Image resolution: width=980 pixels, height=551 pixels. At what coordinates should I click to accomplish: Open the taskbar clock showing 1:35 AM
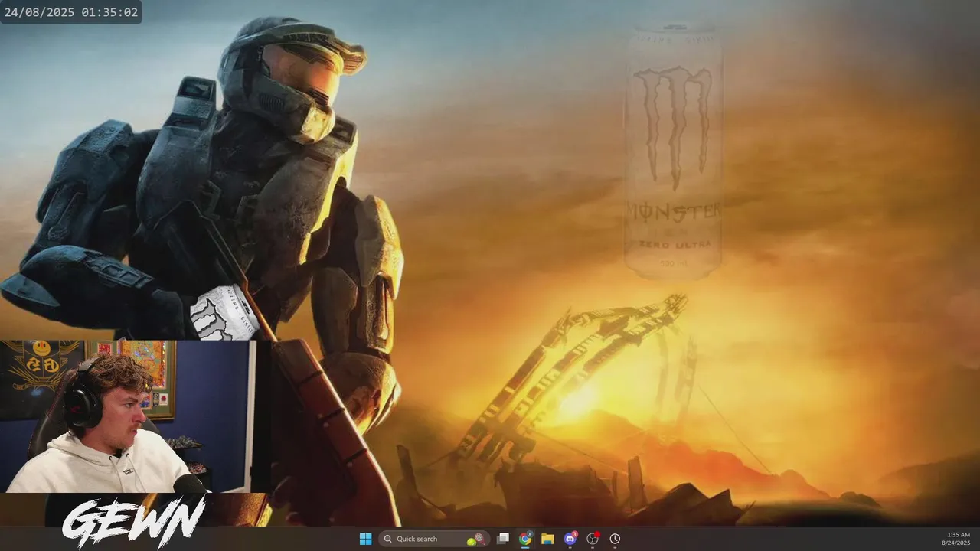(958, 539)
